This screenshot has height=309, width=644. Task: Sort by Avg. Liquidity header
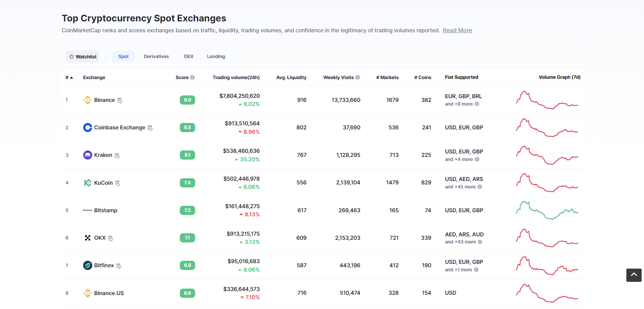pos(291,77)
